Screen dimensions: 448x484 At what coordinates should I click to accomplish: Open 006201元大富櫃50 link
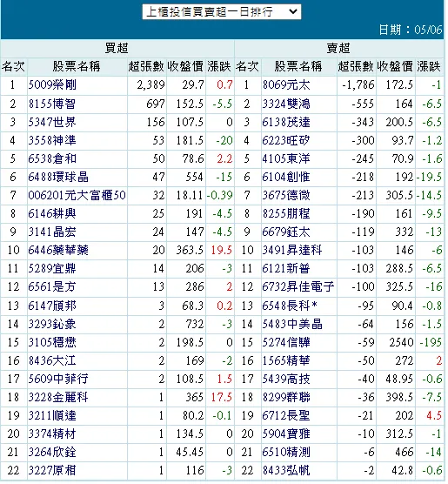[77, 195]
